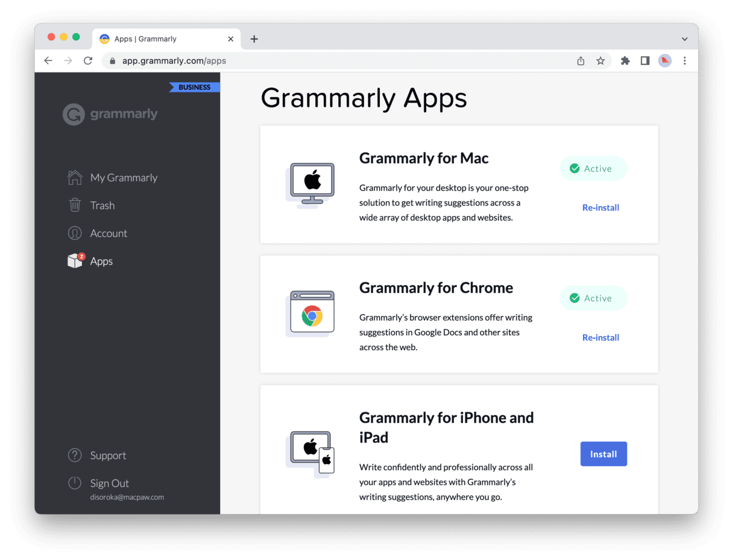The image size is (733, 560).
Task: Click Active badge for Grammarly for Mac
Action: (593, 169)
